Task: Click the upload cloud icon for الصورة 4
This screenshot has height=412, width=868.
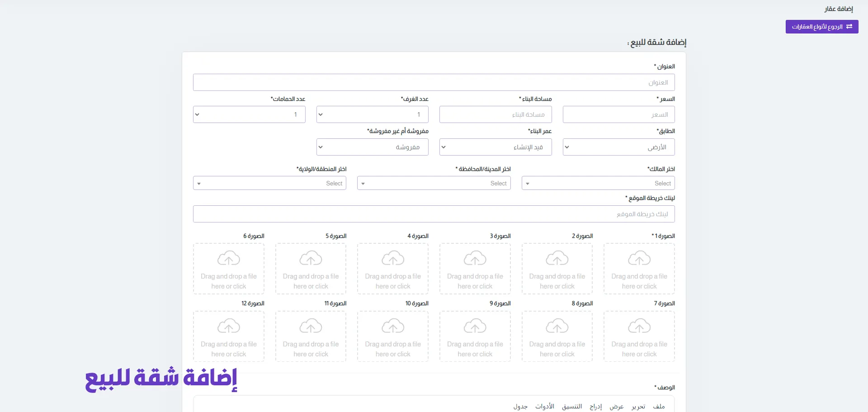Action: pyautogui.click(x=393, y=258)
